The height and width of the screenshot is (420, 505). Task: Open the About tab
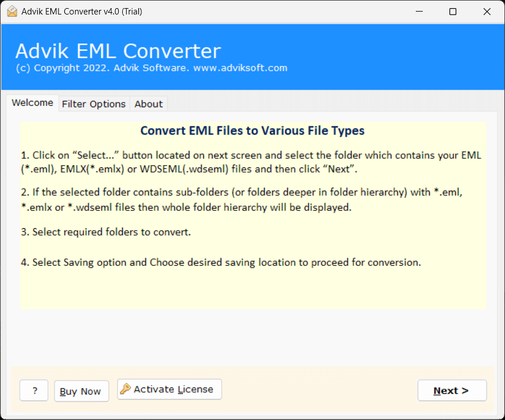click(148, 104)
